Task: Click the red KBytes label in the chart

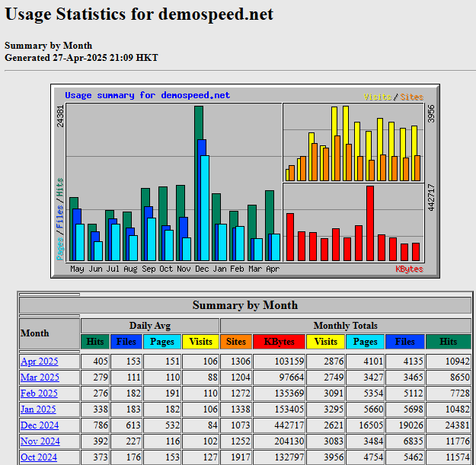Action: pyautogui.click(x=409, y=269)
